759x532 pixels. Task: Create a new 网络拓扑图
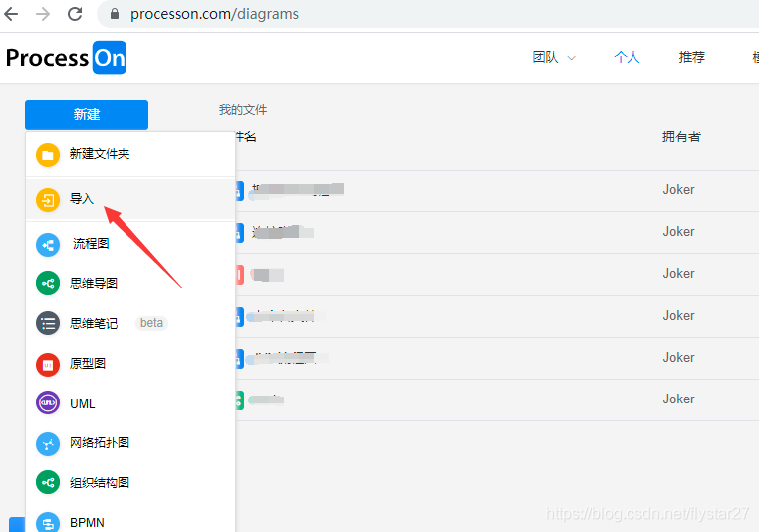(100, 443)
